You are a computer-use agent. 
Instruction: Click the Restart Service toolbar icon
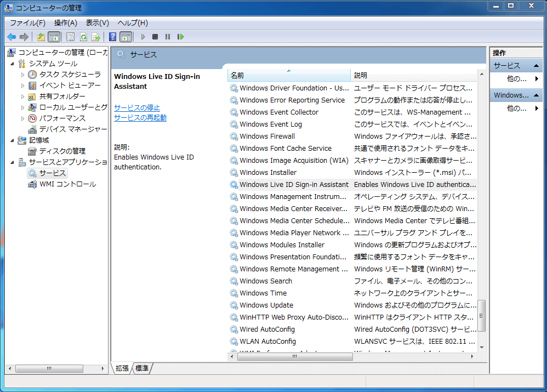click(180, 37)
